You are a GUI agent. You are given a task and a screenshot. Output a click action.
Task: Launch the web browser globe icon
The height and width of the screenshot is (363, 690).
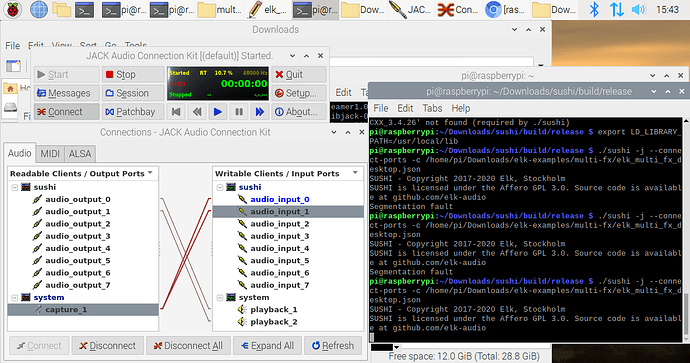click(x=38, y=9)
